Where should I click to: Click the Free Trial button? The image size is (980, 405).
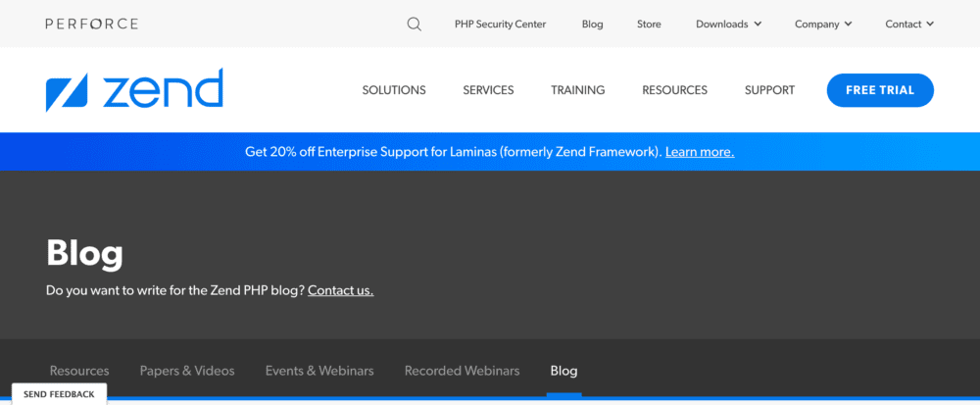(880, 90)
